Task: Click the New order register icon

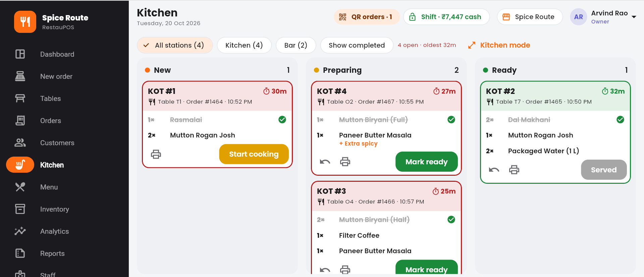Action: (x=20, y=76)
